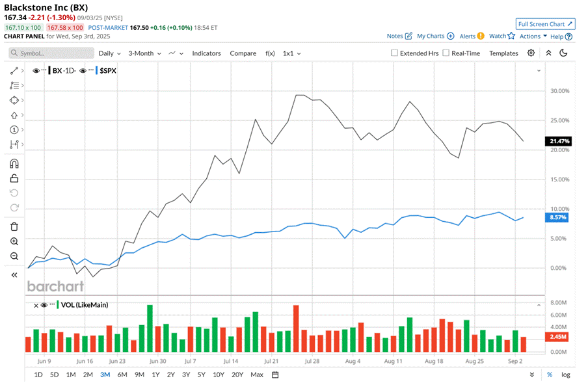The image size is (588, 385).
Task: Select the trend line drawing tool
Action: click(14, 70)
